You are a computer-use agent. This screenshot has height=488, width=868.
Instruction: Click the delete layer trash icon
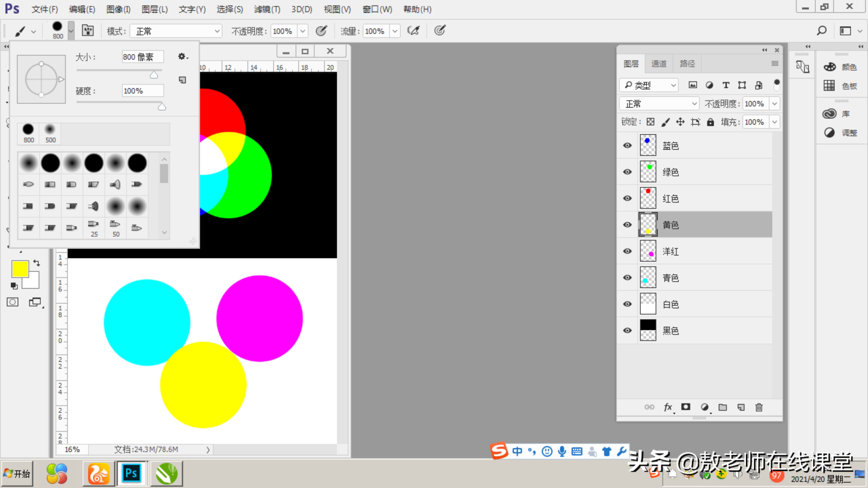(759, 407)
